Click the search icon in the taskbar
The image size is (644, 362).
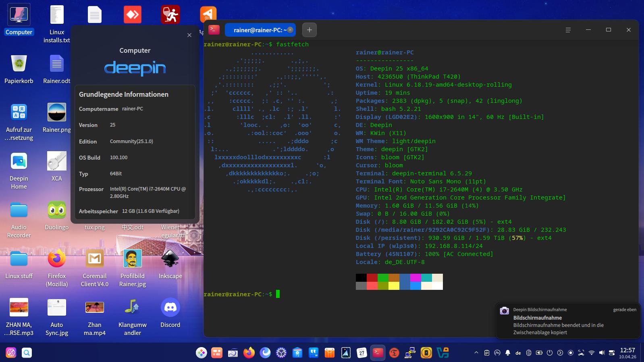tap(27, 353)
